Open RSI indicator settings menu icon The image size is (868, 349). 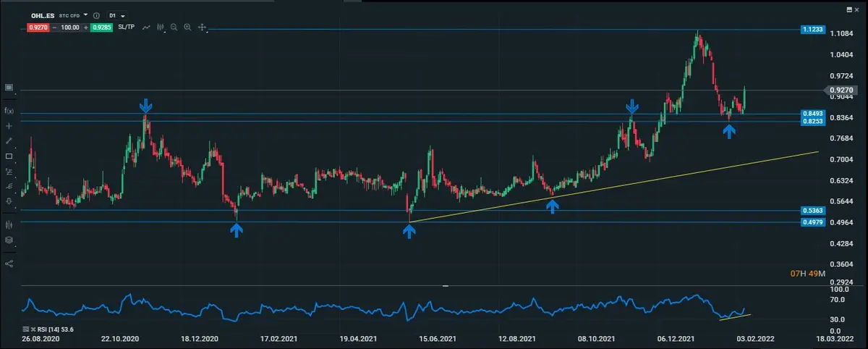point(26,329)
